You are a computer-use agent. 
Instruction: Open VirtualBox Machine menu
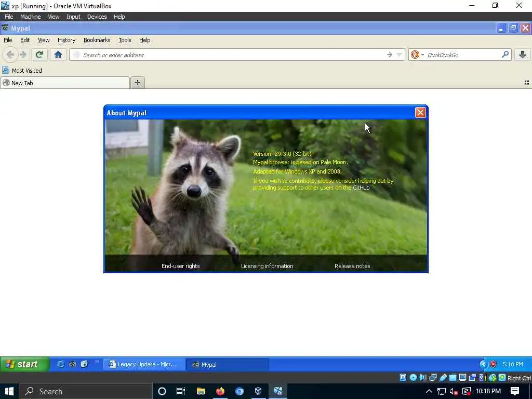pyautogui.click(x=30, y=16)
